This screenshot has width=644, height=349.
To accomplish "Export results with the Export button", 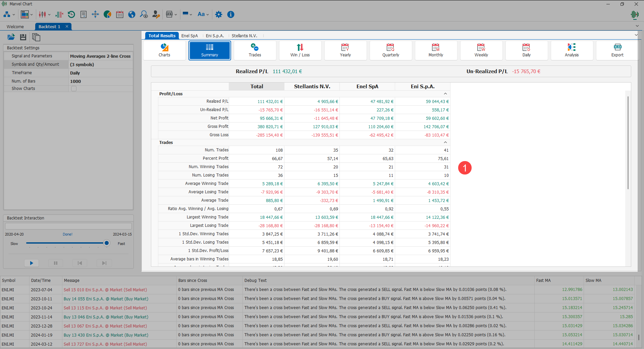I will [617, 50].
